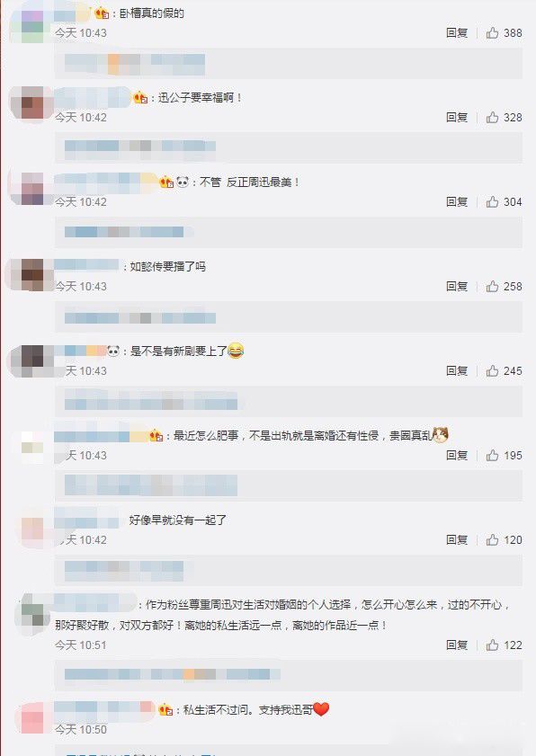Click VIP badge before '私生活不过问'
536x756 pixels.
point(165,710)
